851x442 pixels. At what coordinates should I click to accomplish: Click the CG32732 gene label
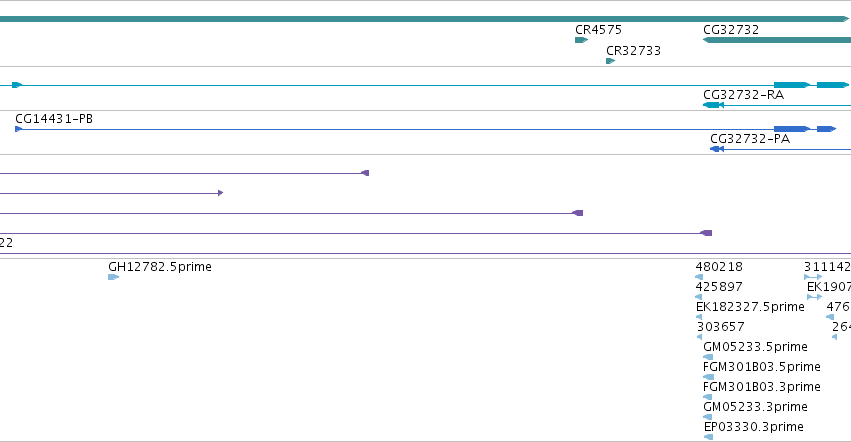(731, 30)
